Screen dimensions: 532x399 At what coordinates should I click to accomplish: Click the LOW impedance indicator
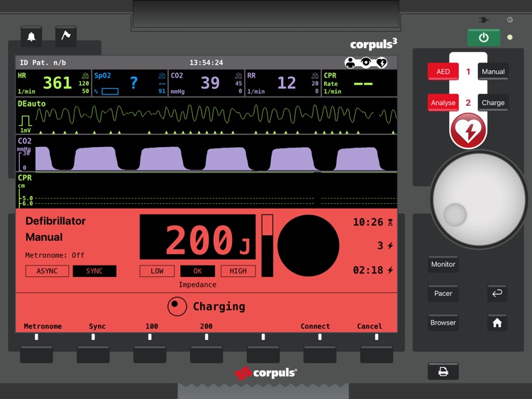click(157, 271)
